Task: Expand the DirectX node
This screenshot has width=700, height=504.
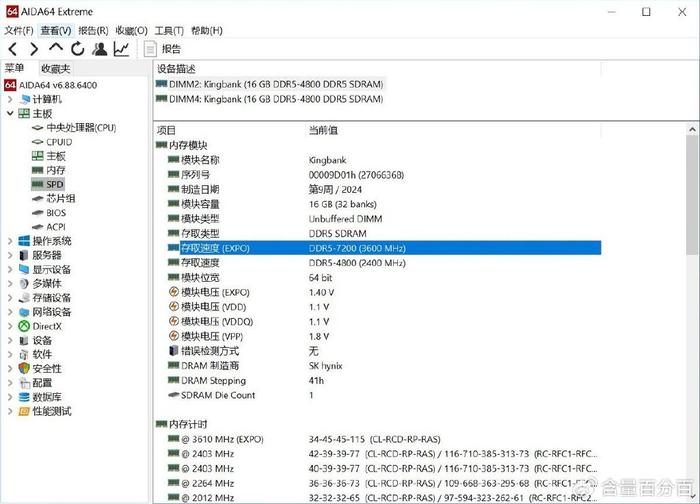Action: pos(10,326)
